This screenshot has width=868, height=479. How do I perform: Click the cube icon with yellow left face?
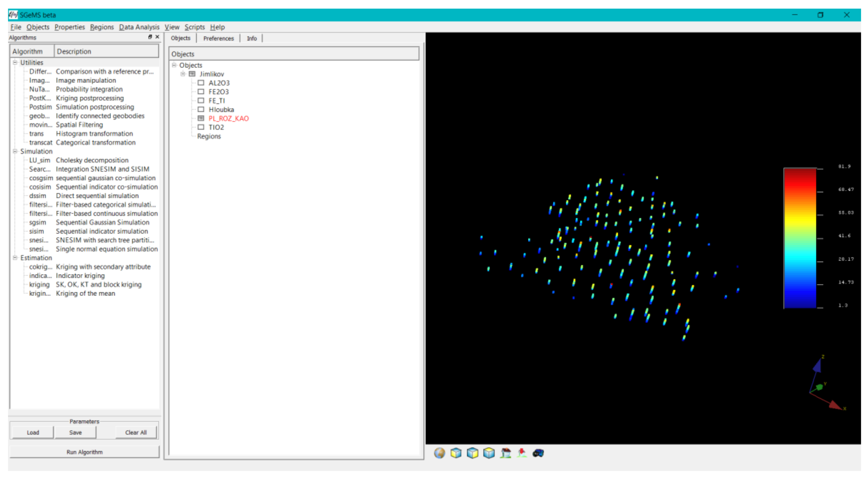tap(456, 453)
